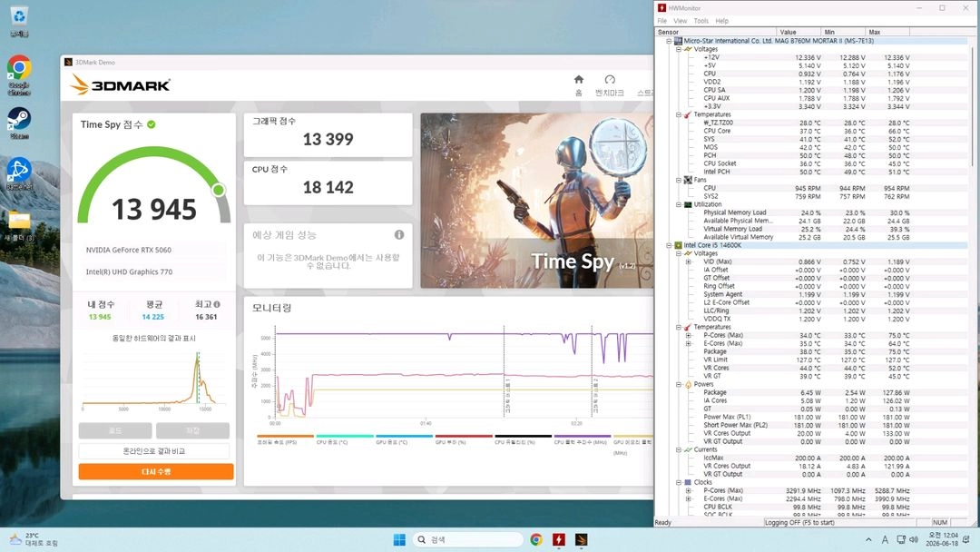The width and height of the screenshot is (980, 552).
Task: Open the Help menu in HWMonitor
Action: 722,21
